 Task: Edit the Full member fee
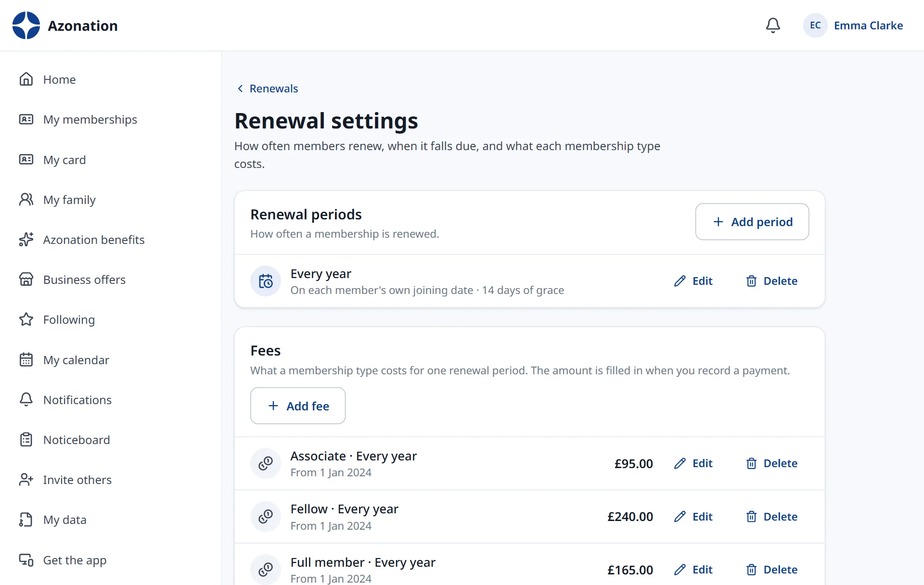[x=693, y=570]
